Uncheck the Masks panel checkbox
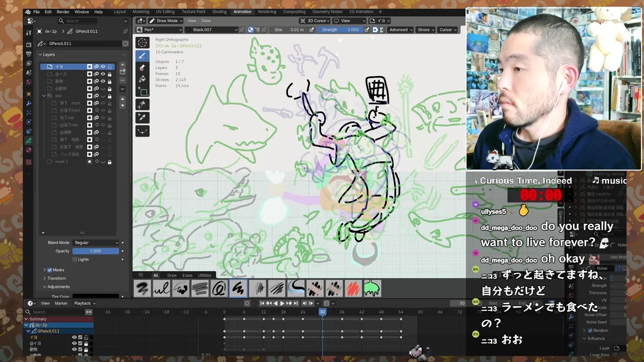Viewport: 644px width, 362px height. [49, 270]
